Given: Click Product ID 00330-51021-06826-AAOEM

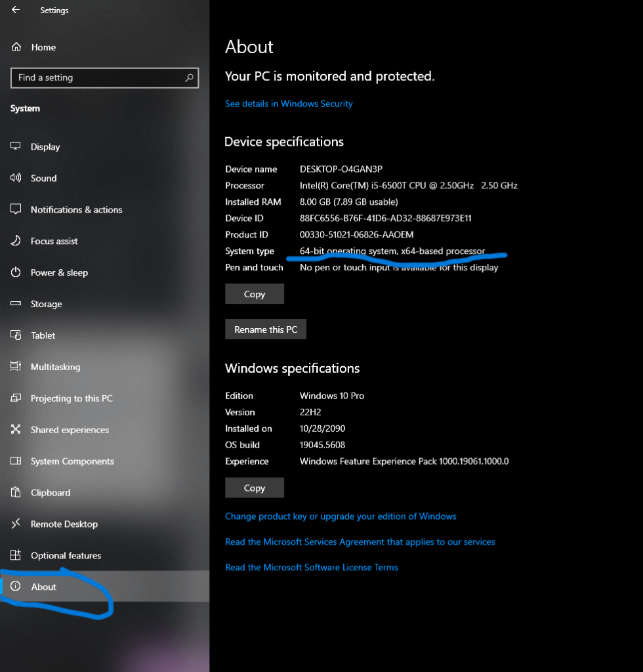Looking at the screenshot, I should point(356,234).
